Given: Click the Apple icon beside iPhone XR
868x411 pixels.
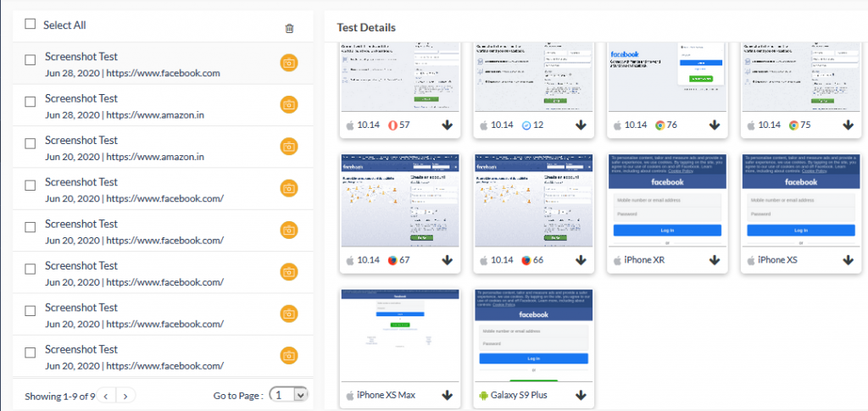Looking at the screenshot, I should [617, 260].
